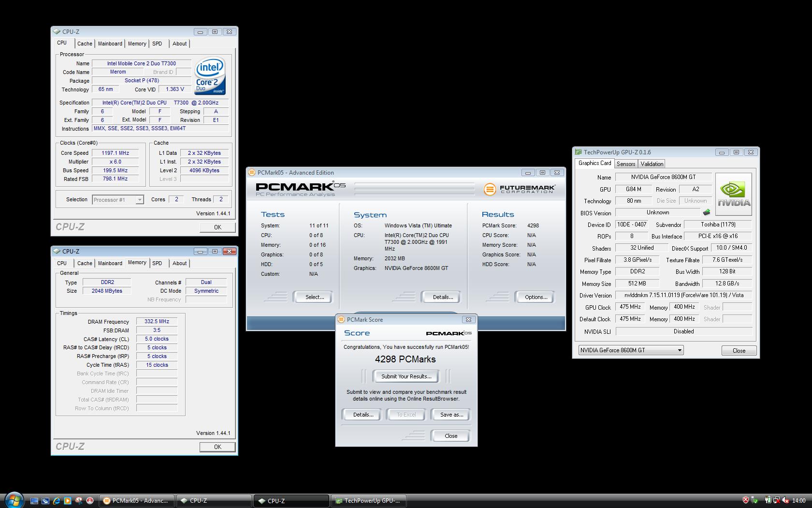Viewport: 812px width, 508px height.
Task: Switch to Mainboard tab in top CPU-Z
Action: tap(110, 44)
